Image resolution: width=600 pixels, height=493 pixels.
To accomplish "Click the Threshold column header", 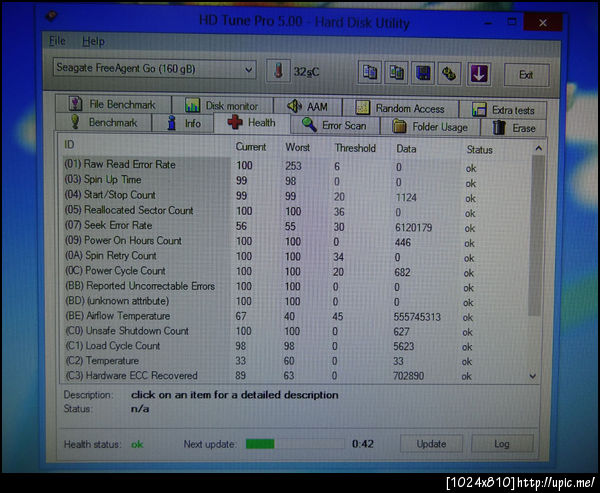I will 355,148.
